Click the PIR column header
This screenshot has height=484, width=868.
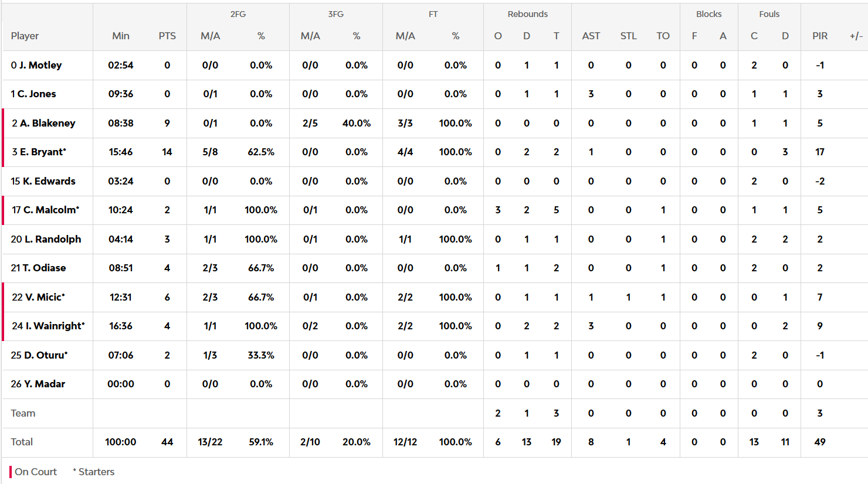coord(820,36)
